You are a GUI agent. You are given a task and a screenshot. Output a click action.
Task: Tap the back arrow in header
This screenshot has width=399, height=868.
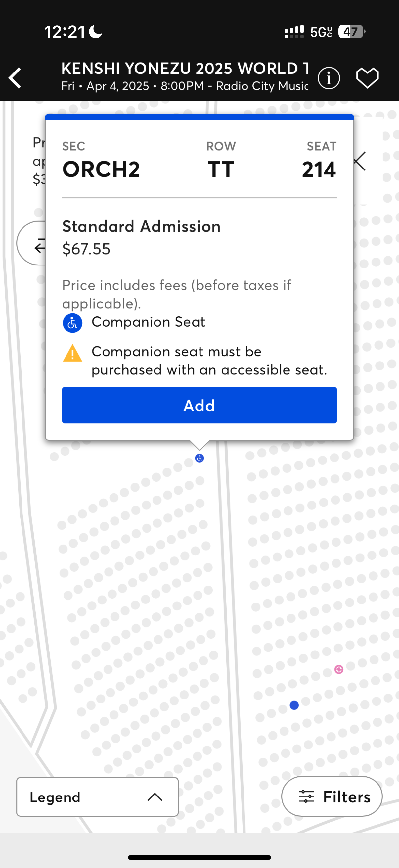click(x=15, y=78)
